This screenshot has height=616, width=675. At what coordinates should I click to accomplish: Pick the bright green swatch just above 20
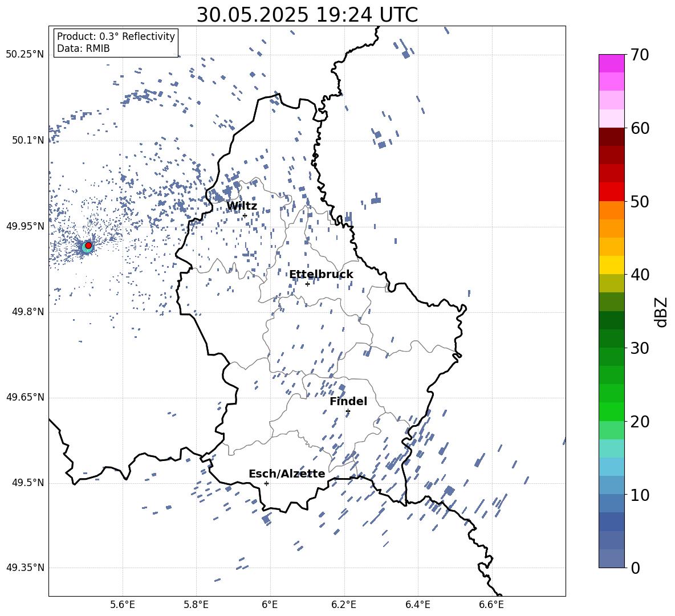pyautogui.click(x=611, y=411)
